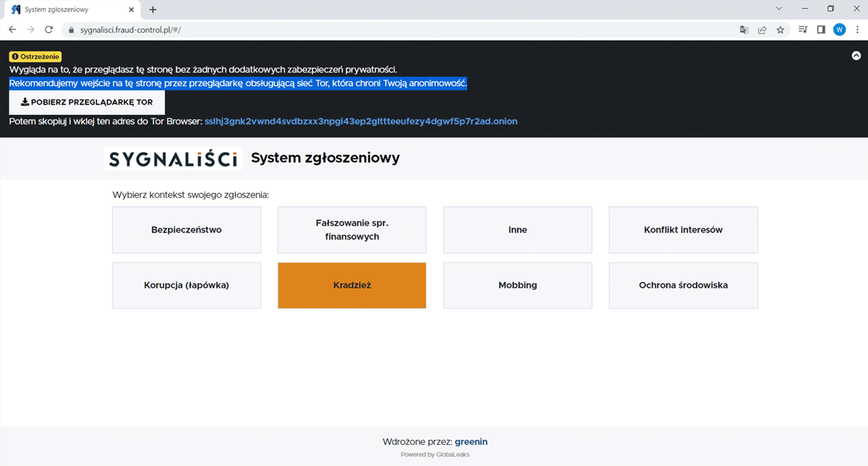Collapse the warning banner with chevron

(x=856, y=56)
